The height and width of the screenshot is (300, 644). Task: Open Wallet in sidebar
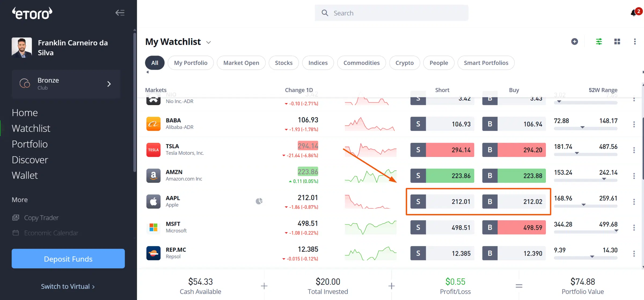point(25,175)
